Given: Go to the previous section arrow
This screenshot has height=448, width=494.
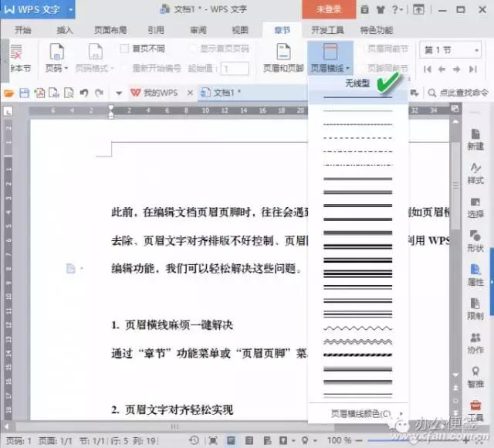Looking at the screenshot, I should tap(442, 69).
